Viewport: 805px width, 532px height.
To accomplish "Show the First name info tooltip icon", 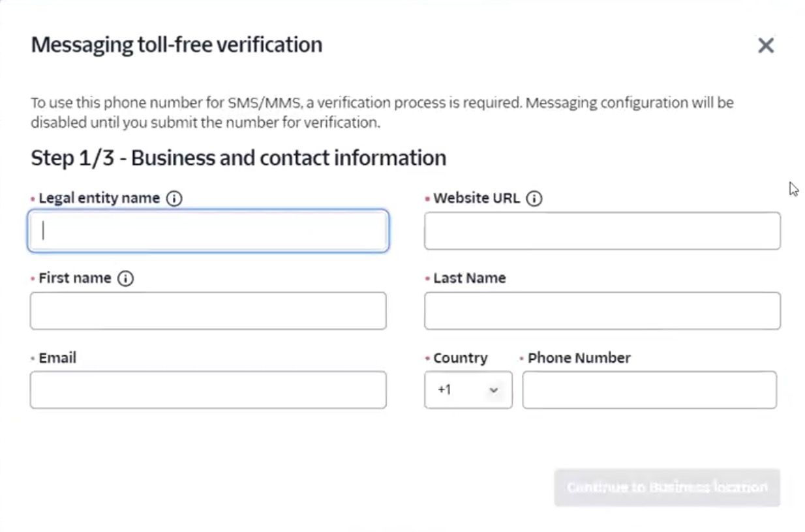I will tap(125, 278).
